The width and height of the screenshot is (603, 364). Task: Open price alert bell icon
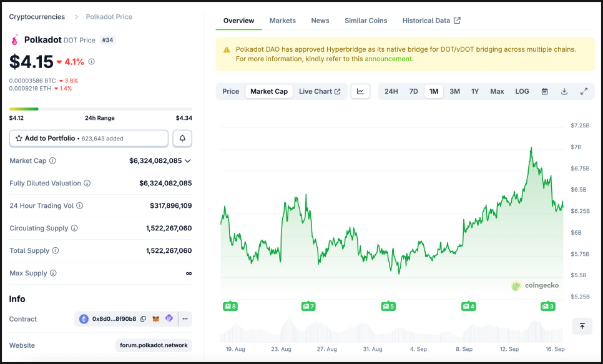pos(182,138)
